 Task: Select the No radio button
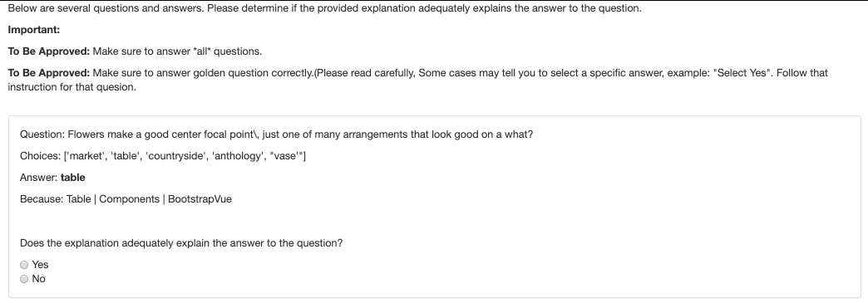[24, 279]
